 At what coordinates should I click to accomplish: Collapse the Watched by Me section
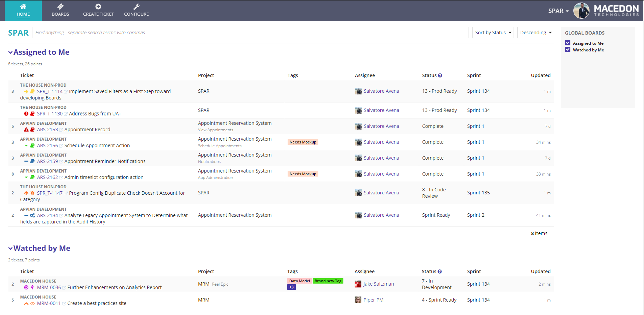click(x=10, y=248)
